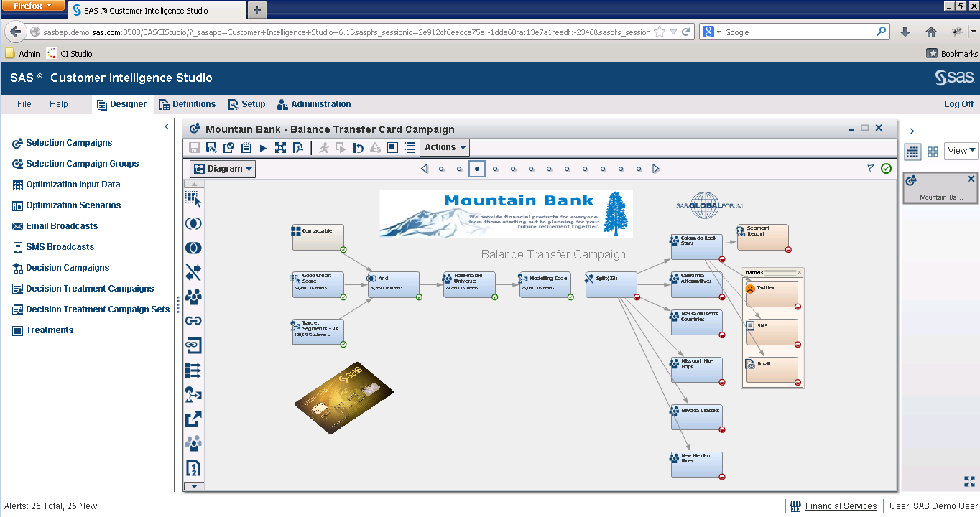Switch to the Setup tab
This screenshot has height=517, width=980.
pos(246,104)
